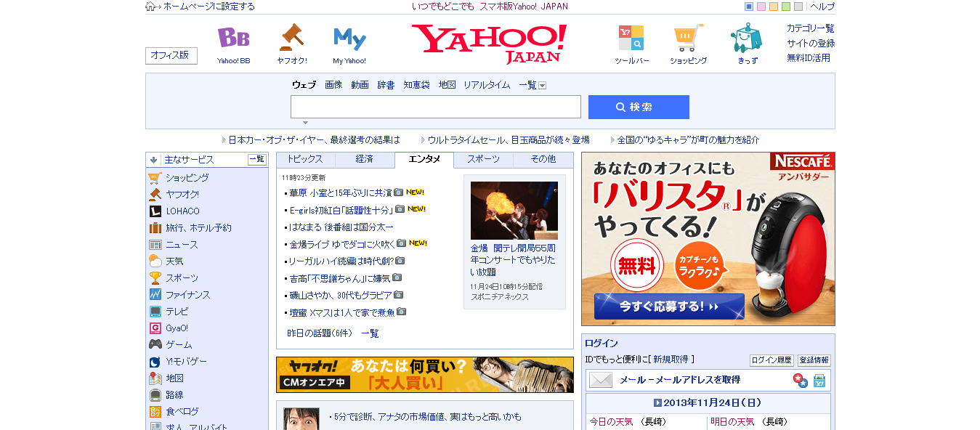Click the 天気 weather icon in sidebar
The height and width of the screenshot is (430, 980).
pyautogui.click(x=155, y=261)
